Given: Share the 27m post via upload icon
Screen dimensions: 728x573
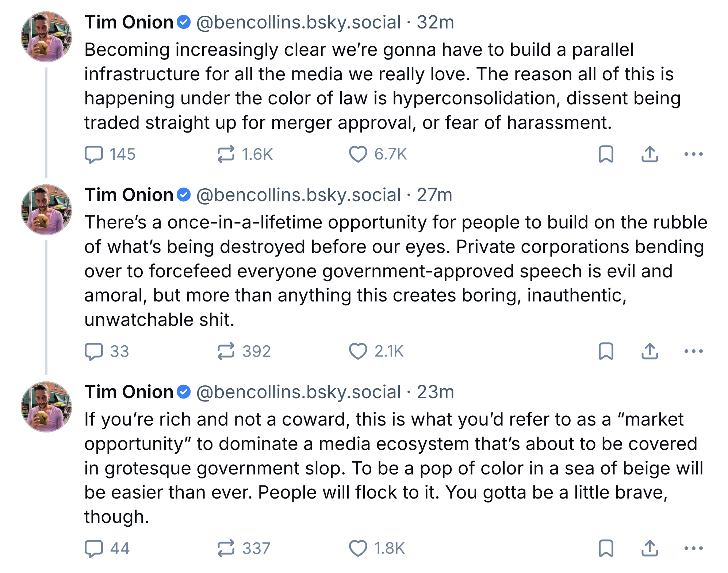Looking at the screenshot, I should click(650, 351).
